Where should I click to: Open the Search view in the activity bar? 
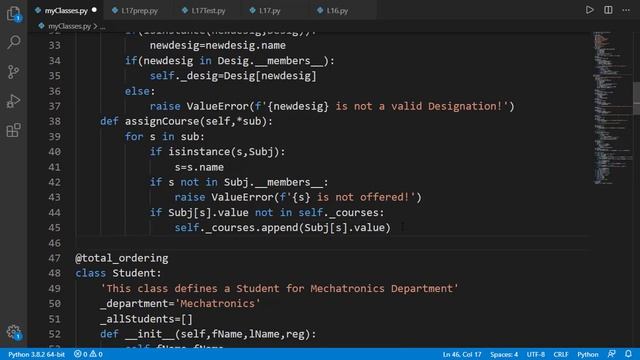[x=13, y=42]
